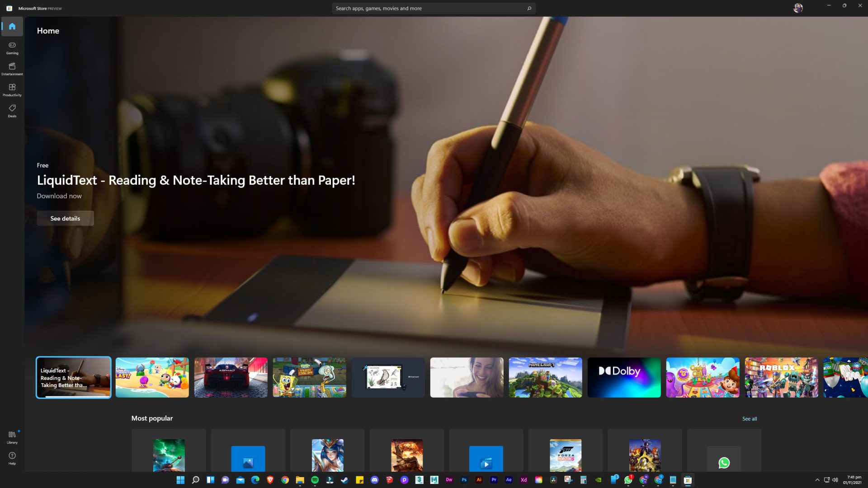This screenshot has height=488, width=868.
Task: Open the Movies & TV blue play icon card
Action: (486, 451)
